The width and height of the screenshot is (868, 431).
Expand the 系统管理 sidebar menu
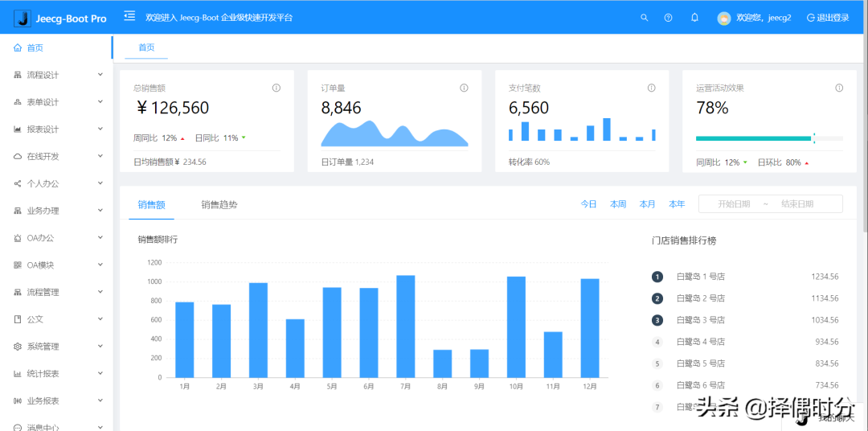[x=55, y=347]
